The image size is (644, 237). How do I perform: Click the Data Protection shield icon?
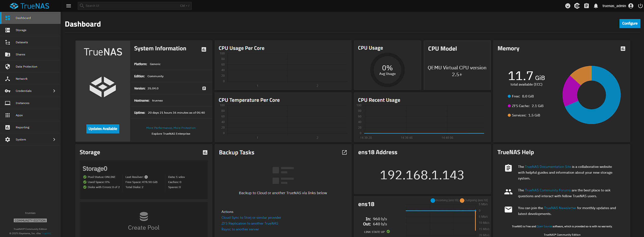coord(8,67)
